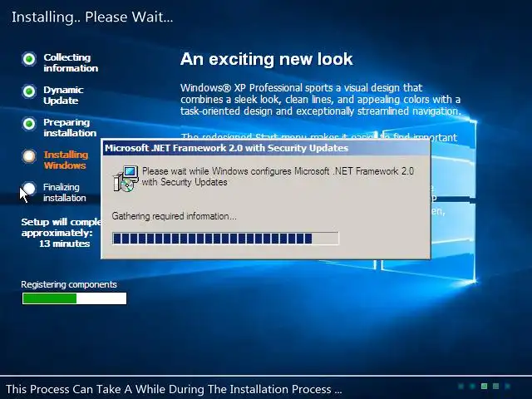
Task: Click the 'Installing.. Please Wait...' header text
Action: [x=92, y=17]
